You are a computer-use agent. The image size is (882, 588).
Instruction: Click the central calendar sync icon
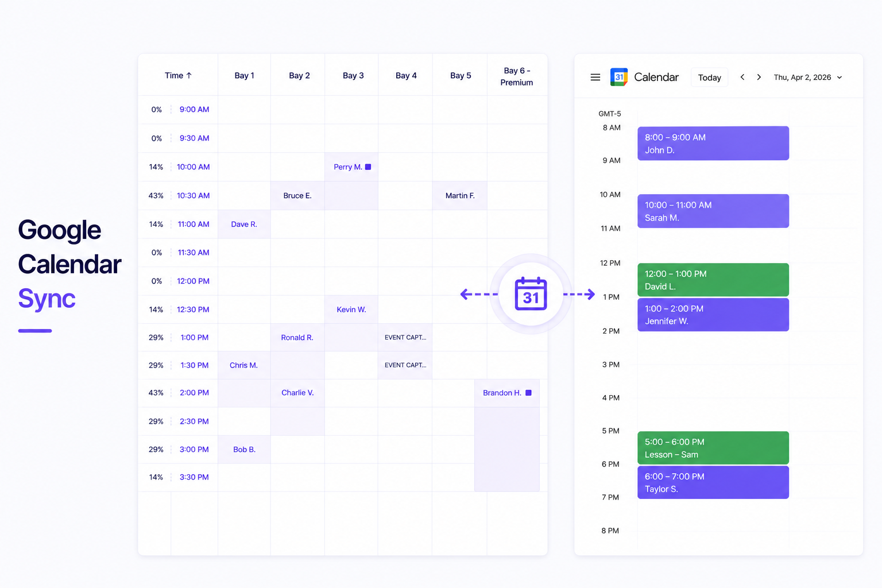coord(531,294)
